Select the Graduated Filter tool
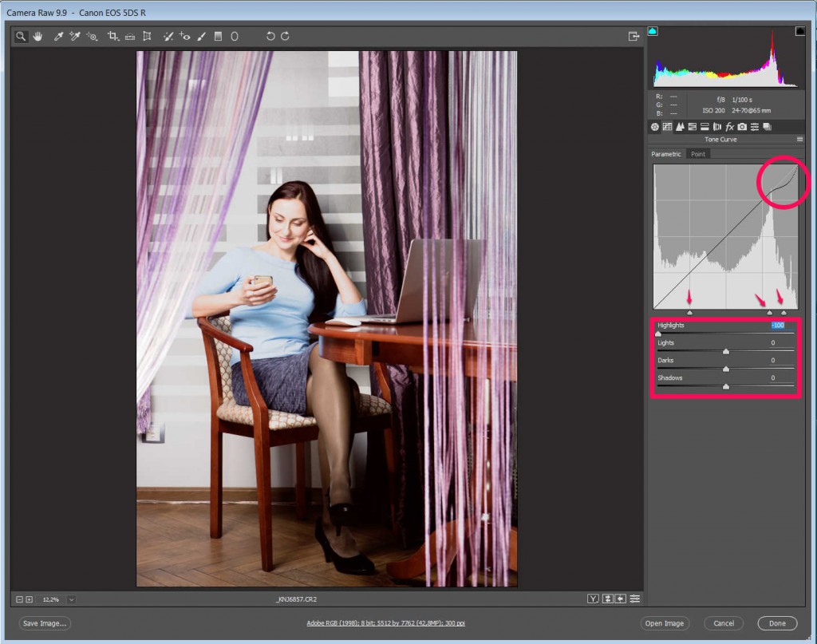Screen dimensions: 817x644 coord(218,37)
